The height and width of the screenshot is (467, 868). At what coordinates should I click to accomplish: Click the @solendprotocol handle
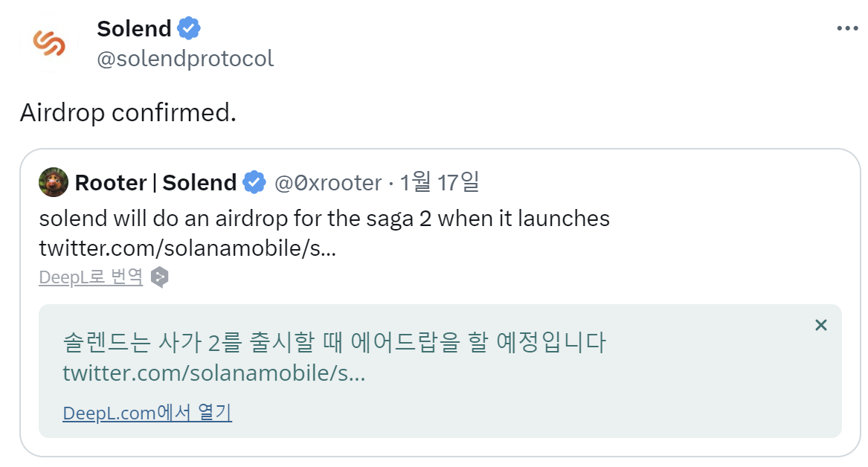pos(185,58)
